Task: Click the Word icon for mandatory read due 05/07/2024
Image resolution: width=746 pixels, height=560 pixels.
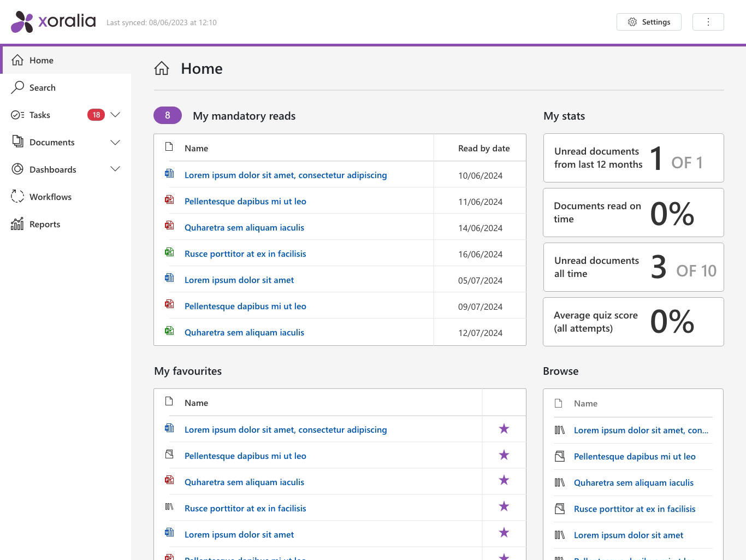Action: [169, 279]
